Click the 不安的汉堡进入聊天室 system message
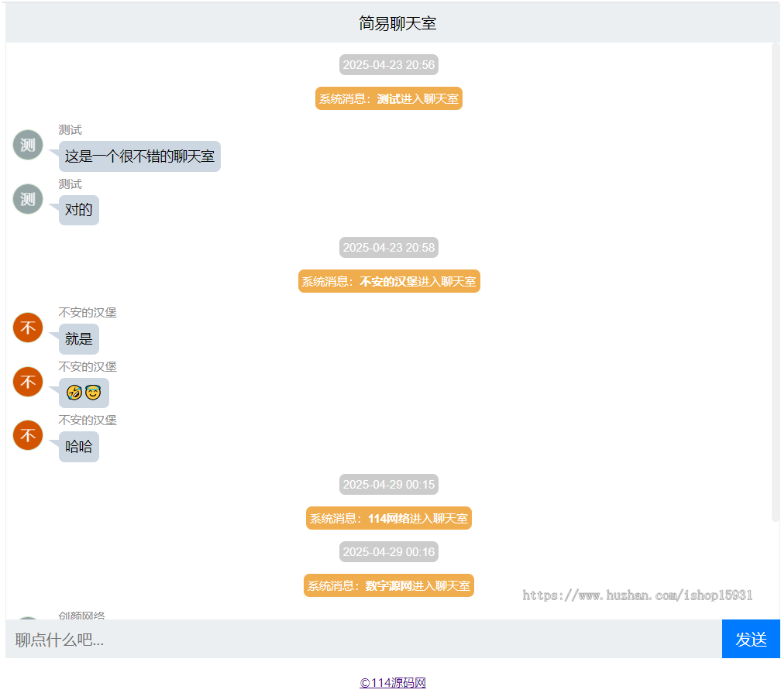Image resolution: width=781 pixels, height=700 pixels. 389,281
